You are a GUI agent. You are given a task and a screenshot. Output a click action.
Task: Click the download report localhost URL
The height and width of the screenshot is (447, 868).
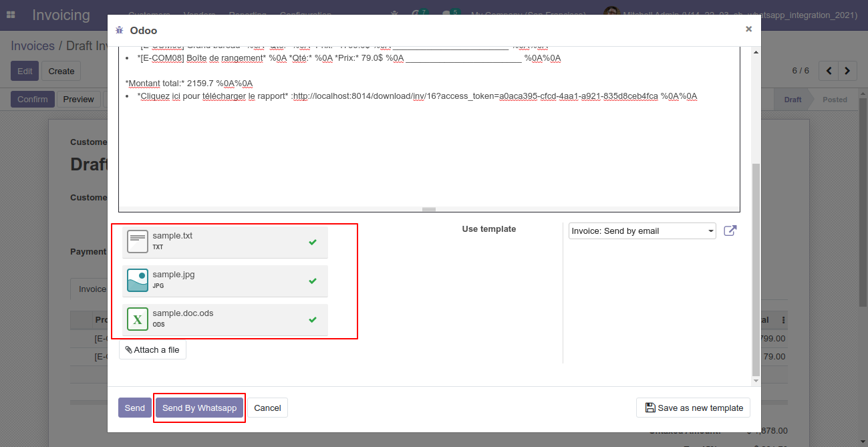[476, 96]
